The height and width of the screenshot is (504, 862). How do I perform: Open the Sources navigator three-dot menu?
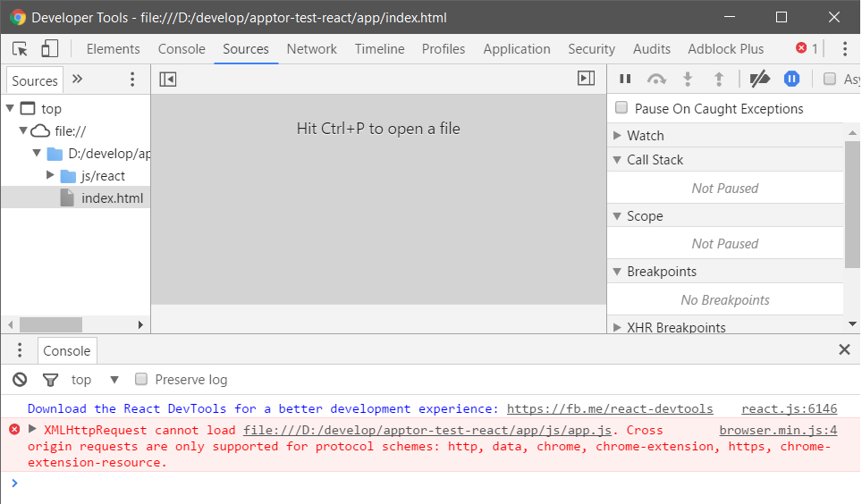[132, 80]
